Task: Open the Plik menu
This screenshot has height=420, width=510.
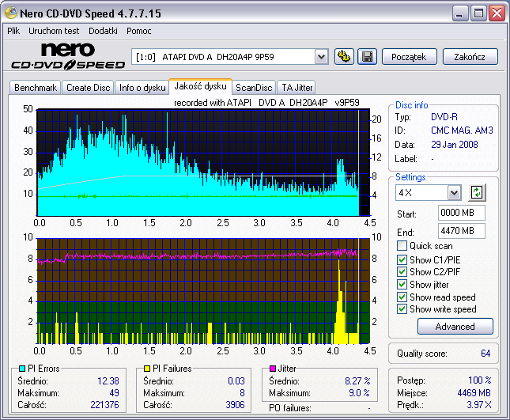Action: (13, 31)
